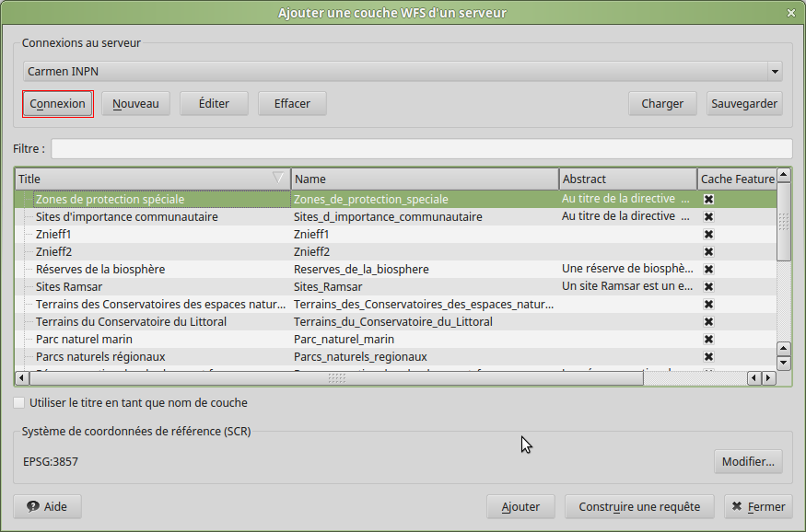Viewport: 806px width, 532px height.
Task: Select the Parc naturel marin layer
Action: click(x=84, y=340)
